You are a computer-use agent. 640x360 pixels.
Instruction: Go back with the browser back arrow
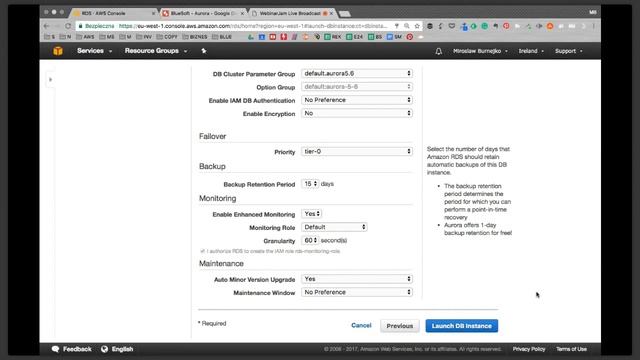click(47, 26)
